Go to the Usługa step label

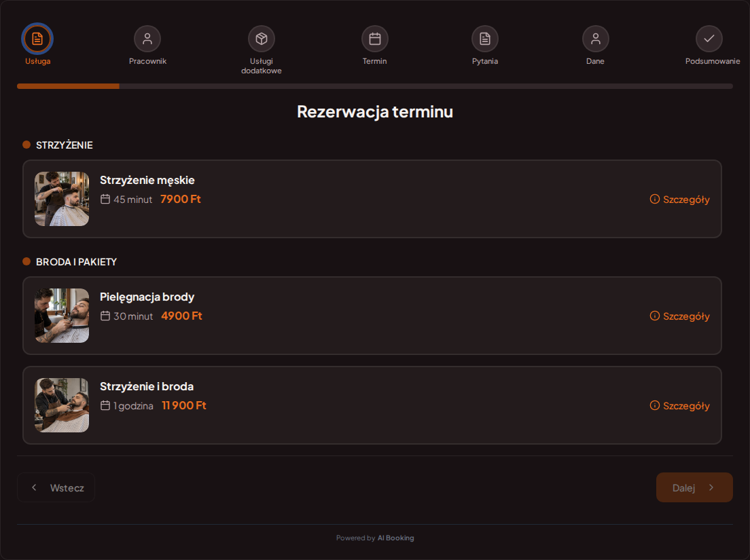38,61
